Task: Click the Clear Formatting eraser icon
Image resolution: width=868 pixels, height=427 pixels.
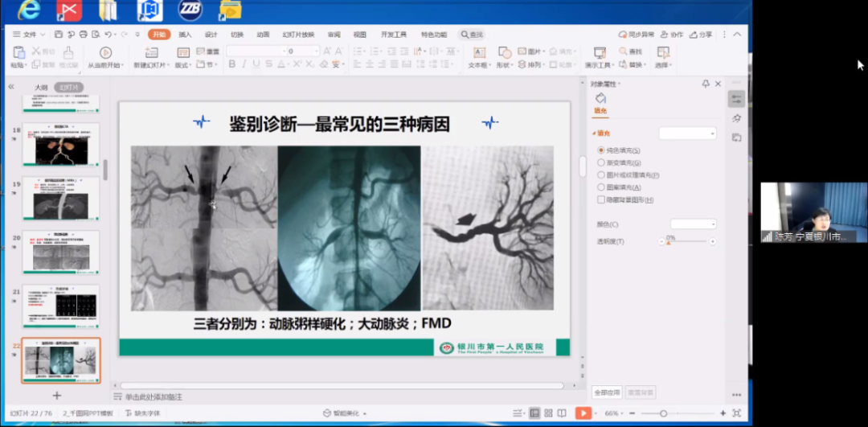Action: tap(324, 64)
